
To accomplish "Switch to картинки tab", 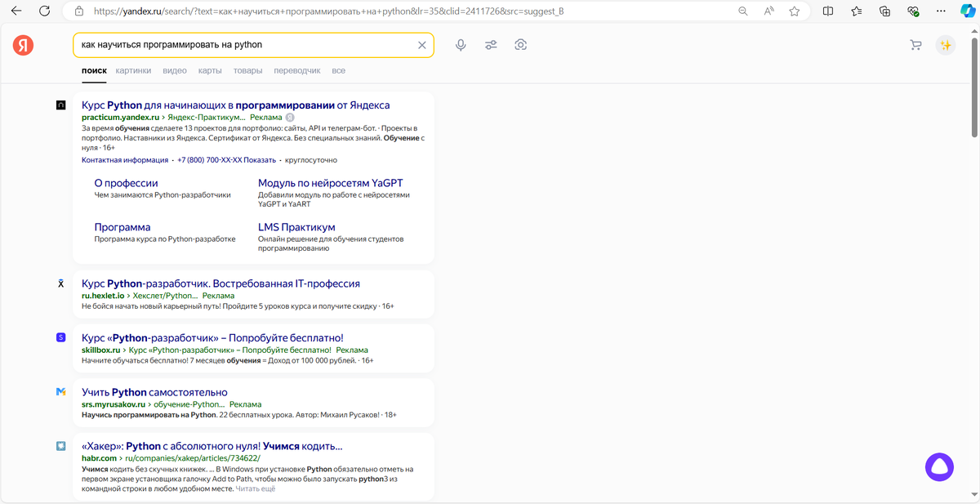I will pos(133,71).
